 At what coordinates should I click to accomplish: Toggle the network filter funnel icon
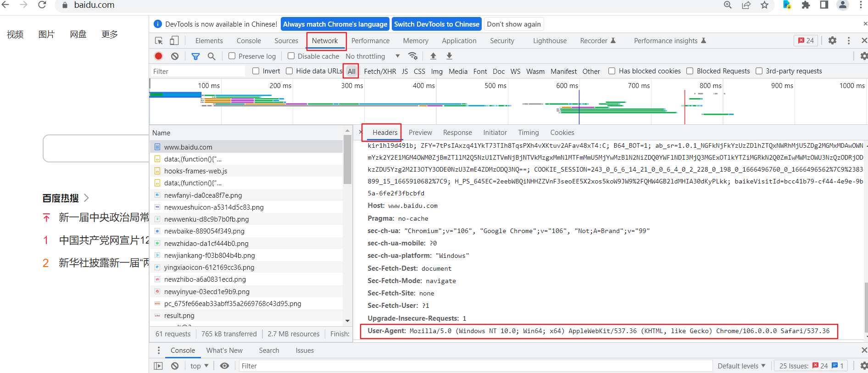tap(195, 56)
